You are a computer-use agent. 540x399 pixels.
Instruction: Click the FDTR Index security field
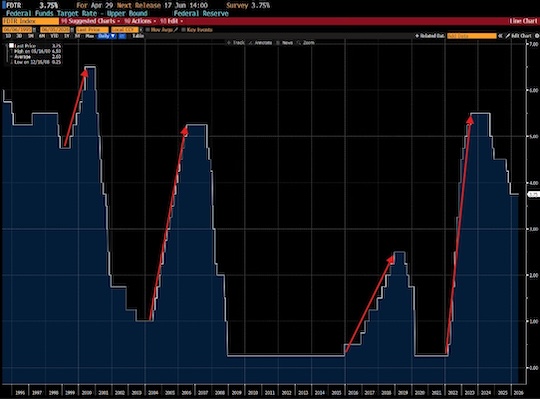tap(31, 21)
